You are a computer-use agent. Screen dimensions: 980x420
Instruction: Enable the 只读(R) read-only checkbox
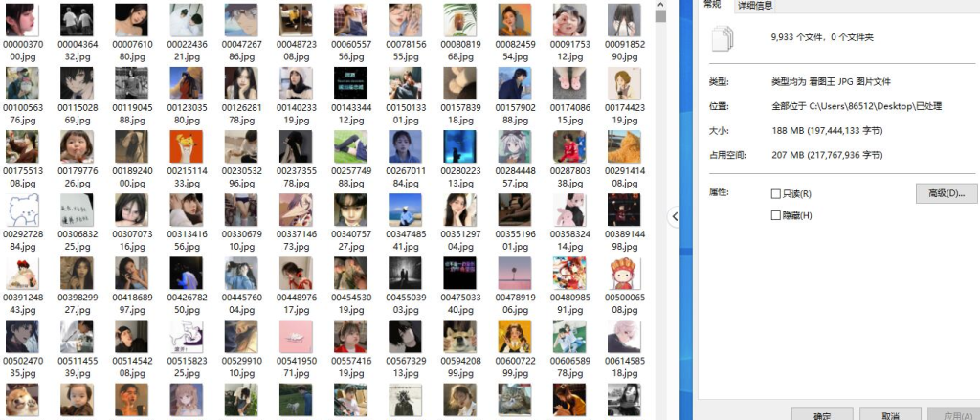(776, 194)
